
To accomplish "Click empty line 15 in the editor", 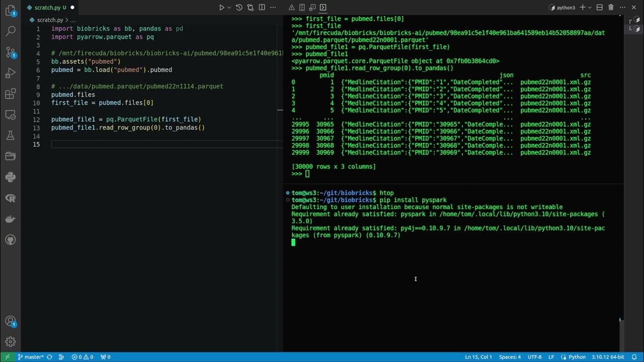I will point(166,144).
